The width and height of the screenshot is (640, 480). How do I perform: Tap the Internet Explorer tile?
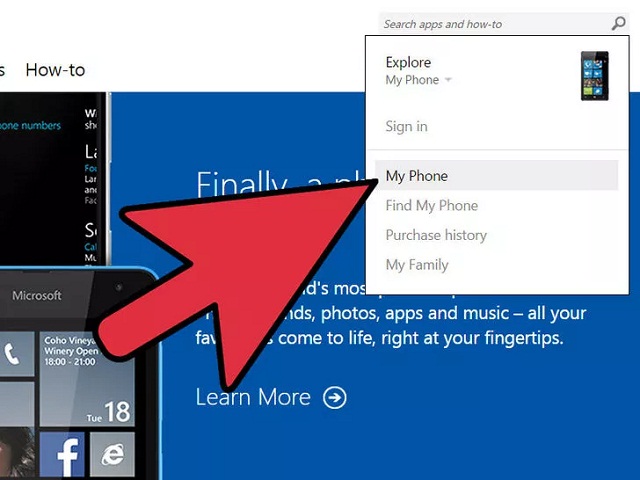(x=112, y=455)
